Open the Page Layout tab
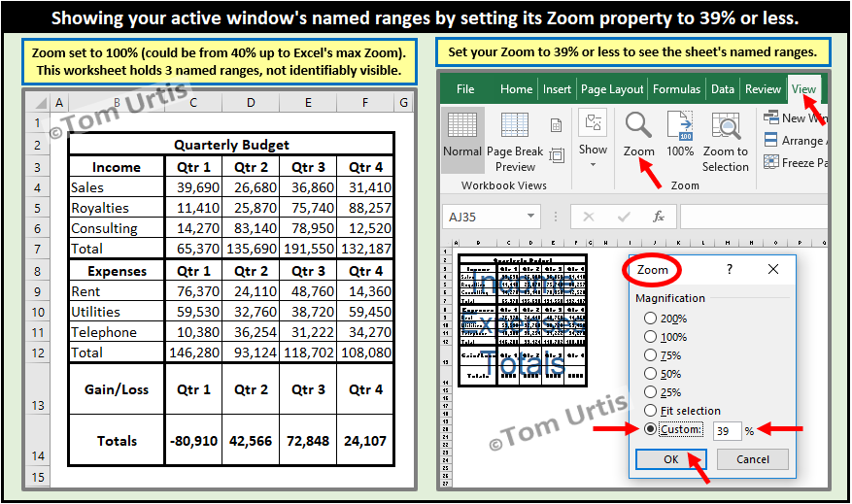Image resolution: width=852 pixels, height=504 pixels. 612,89
